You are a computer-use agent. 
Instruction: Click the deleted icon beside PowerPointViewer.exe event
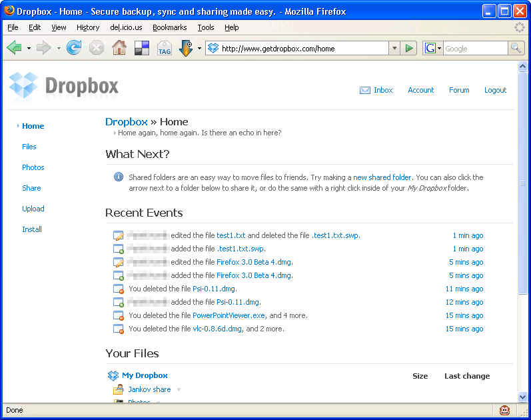click(x=119, y=315)
